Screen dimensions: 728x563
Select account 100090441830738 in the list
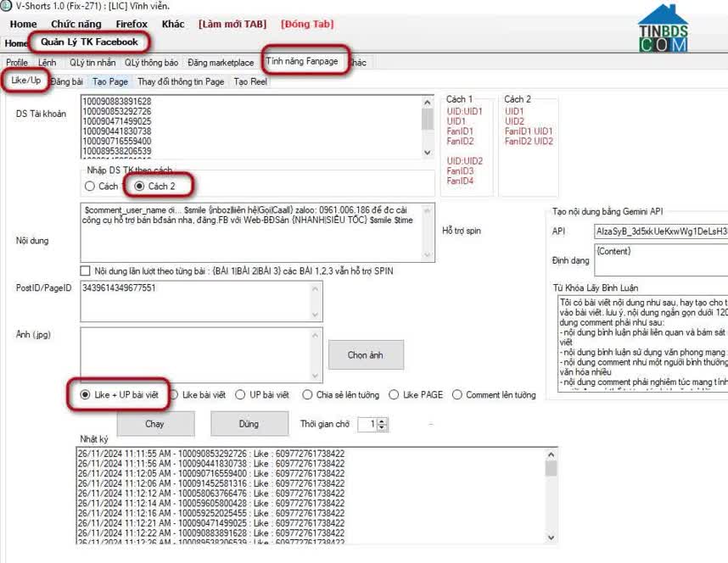coord(117,131)
